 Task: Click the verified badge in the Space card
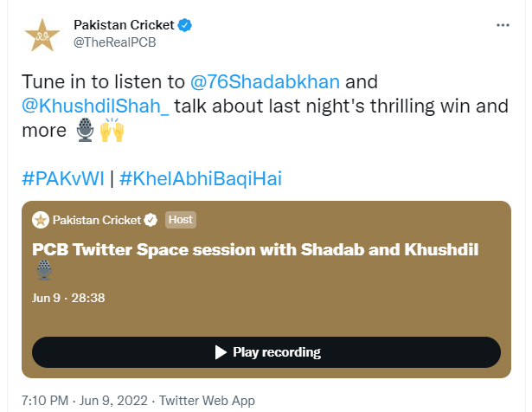tap(150, 219)
